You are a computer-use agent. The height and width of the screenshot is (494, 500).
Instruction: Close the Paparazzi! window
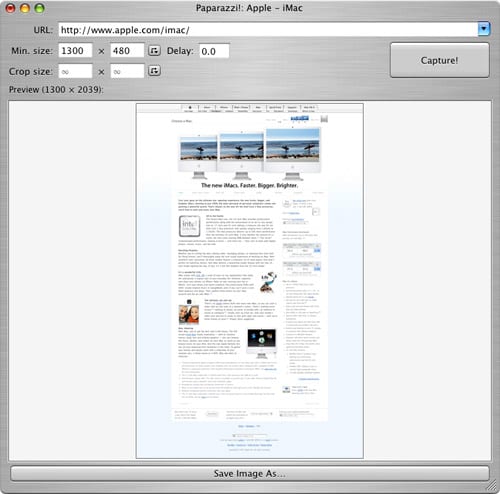point(11,8)
